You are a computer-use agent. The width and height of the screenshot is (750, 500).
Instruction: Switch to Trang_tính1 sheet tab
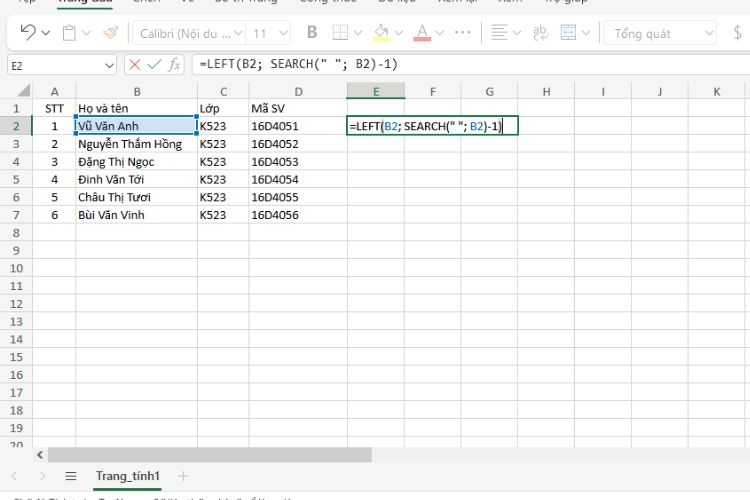[127, 477]
